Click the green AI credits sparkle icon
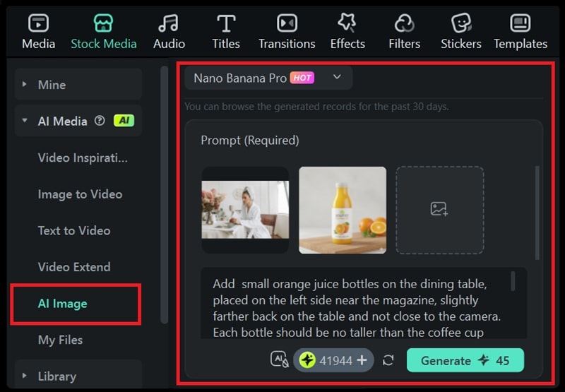The image size is (565, 392). pyautogui.click(x=307, y=360)
